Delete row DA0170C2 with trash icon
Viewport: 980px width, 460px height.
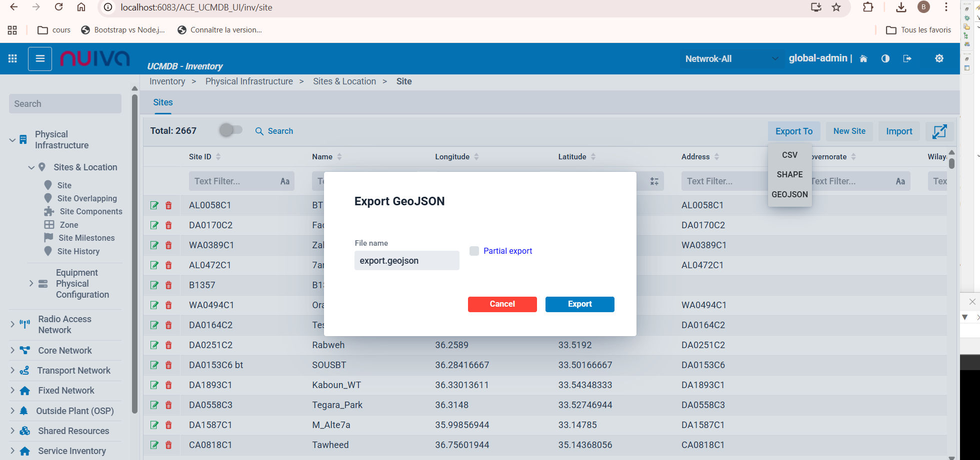pos(168,225)
